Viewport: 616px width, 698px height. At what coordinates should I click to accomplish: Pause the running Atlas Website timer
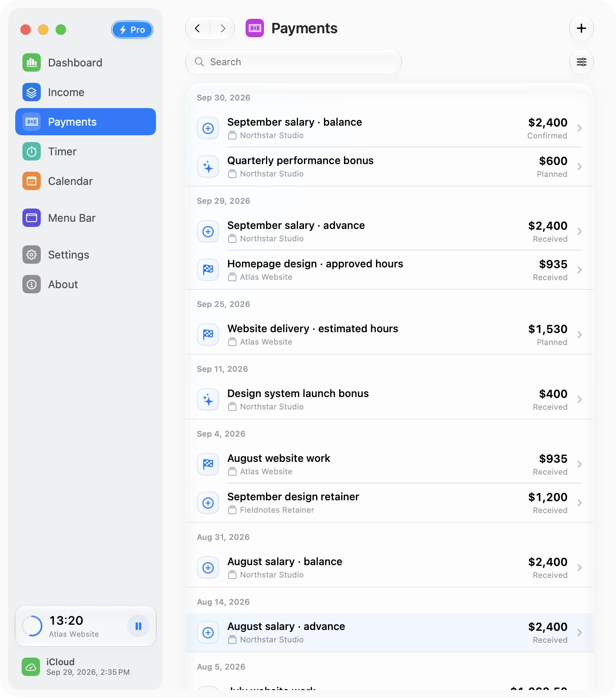pyautogui.click(x=138, y=626)
